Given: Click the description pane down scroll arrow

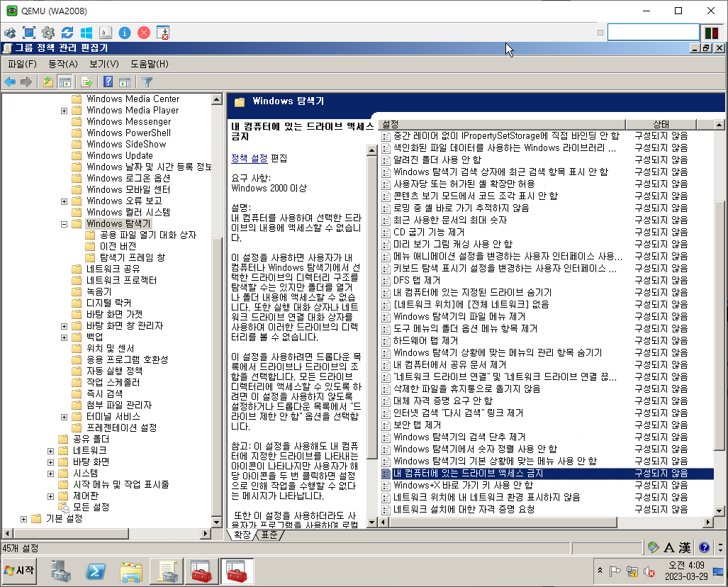Looking at the screenshot, I should pyautogui.click(x=371, y=522).
